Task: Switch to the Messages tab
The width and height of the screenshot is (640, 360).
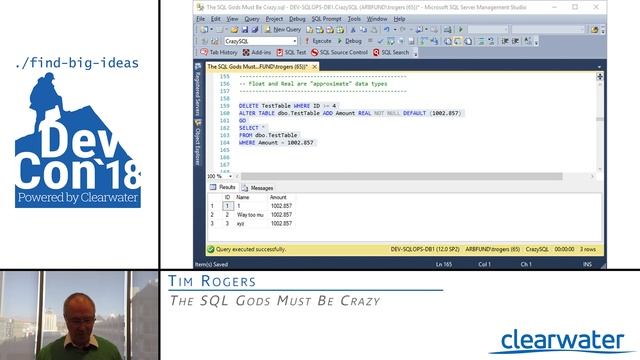Action: pos(258,188)
